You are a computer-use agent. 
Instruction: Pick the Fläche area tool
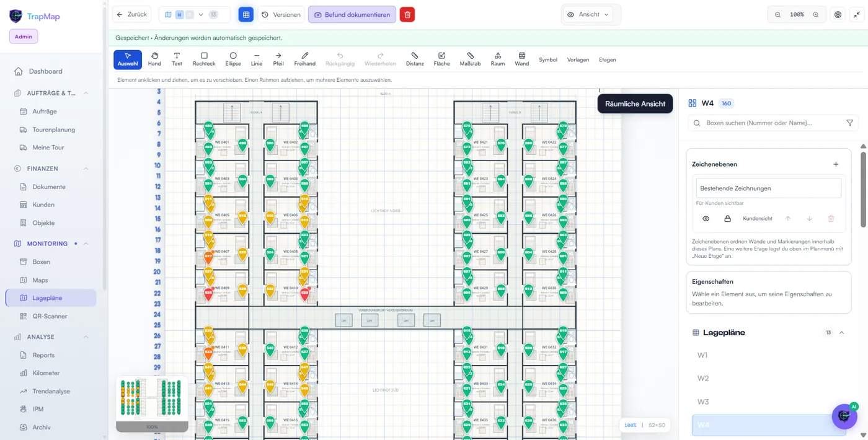(441, 59)
